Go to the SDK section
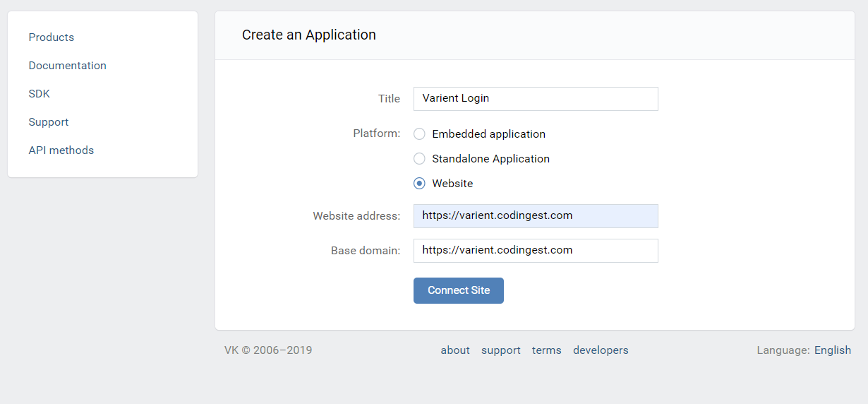 pyautogui.click(x=40, y=94)
